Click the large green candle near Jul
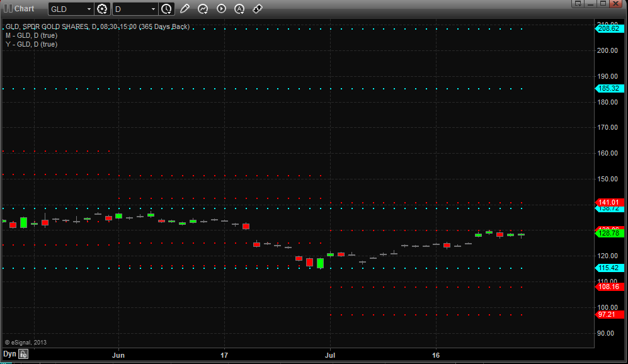 [320, 263]
